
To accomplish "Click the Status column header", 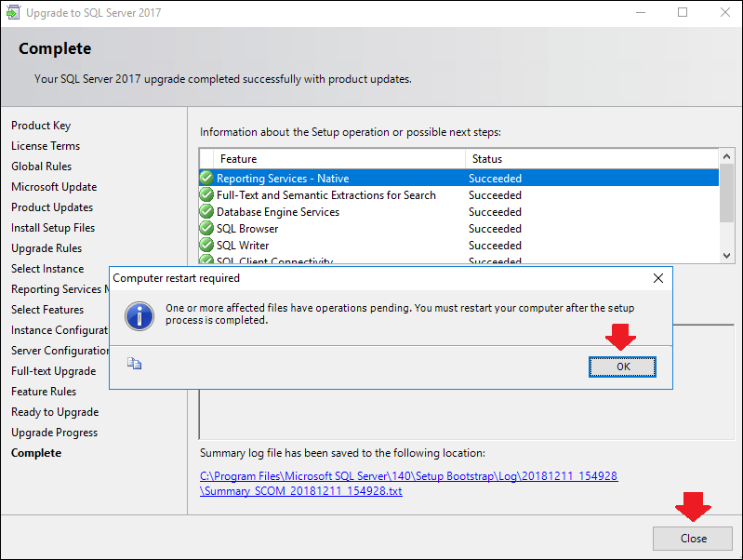I will (x=591, y=159).
